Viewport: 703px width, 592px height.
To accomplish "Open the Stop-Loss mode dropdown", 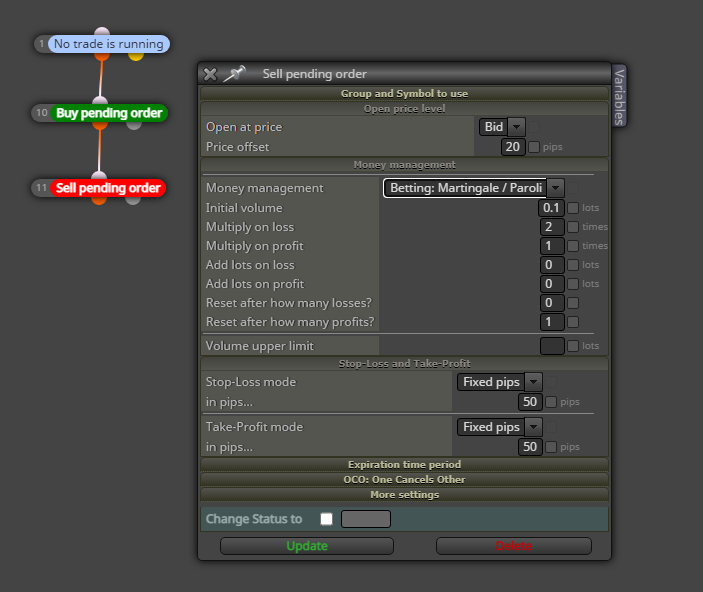I will pos(500,382).
